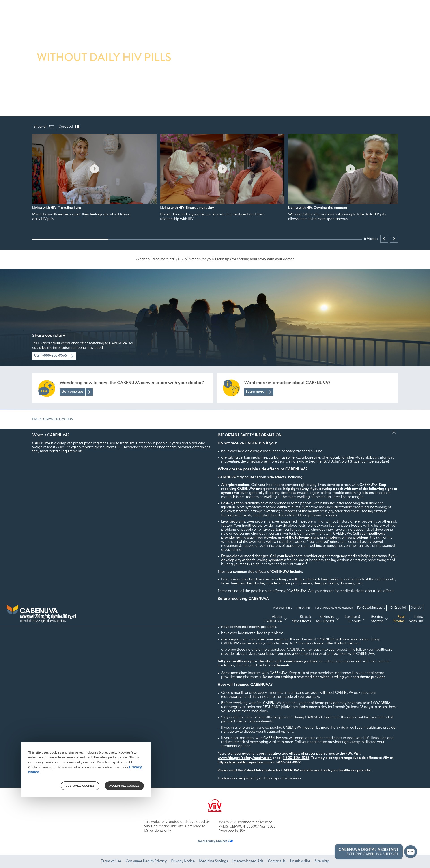
Task: Open Consumer Health Privacy footer link
Action: pos(146,861)
